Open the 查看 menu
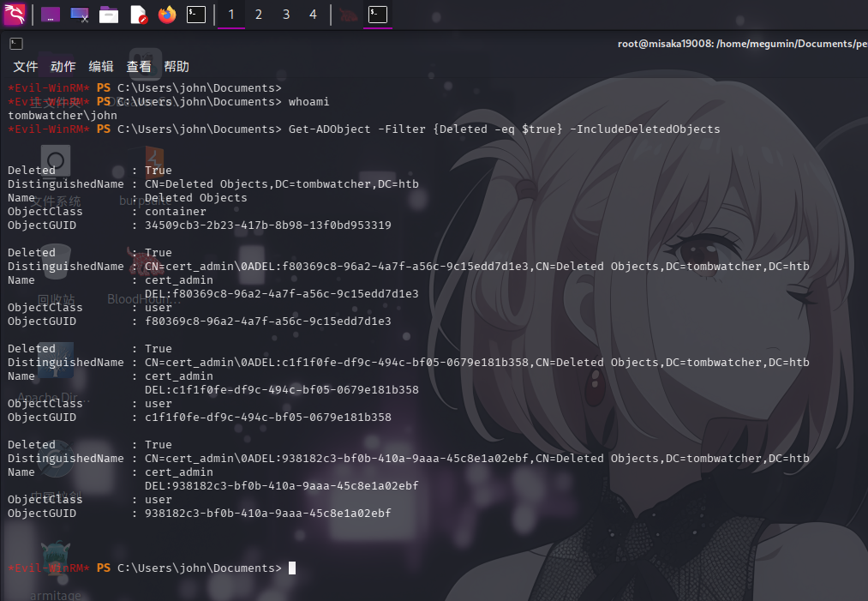The height and width of the screenshot is (601, 868). coord(139,67)
